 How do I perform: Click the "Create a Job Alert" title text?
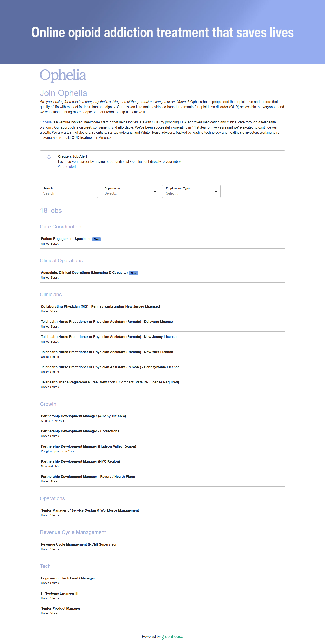[72, 156]
